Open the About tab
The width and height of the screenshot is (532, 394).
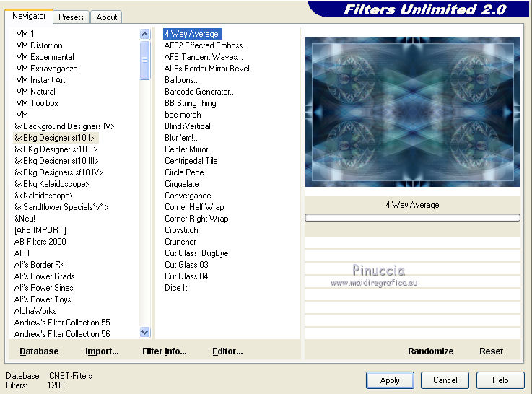point(107,17)
